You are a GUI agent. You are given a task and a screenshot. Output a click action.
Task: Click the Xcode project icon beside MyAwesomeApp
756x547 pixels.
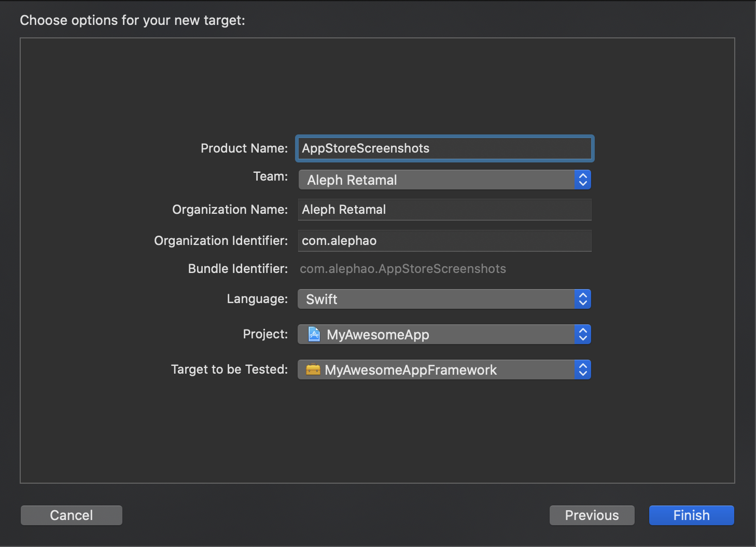click(x=314, y=334)
